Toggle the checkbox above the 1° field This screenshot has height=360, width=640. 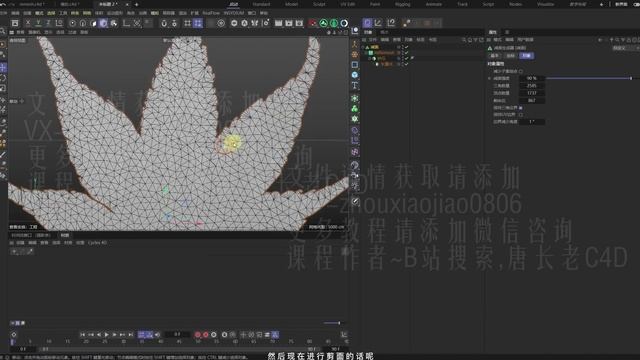520,115
